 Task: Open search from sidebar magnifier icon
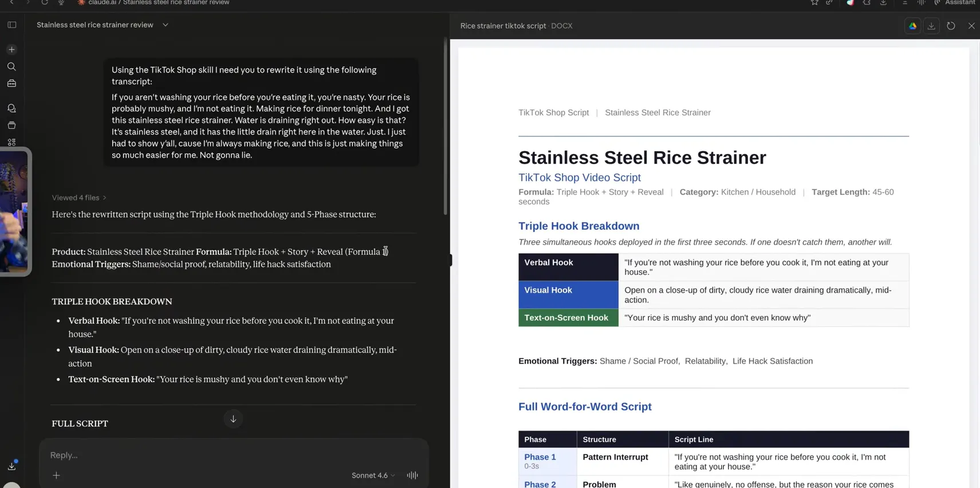point(11,66)
